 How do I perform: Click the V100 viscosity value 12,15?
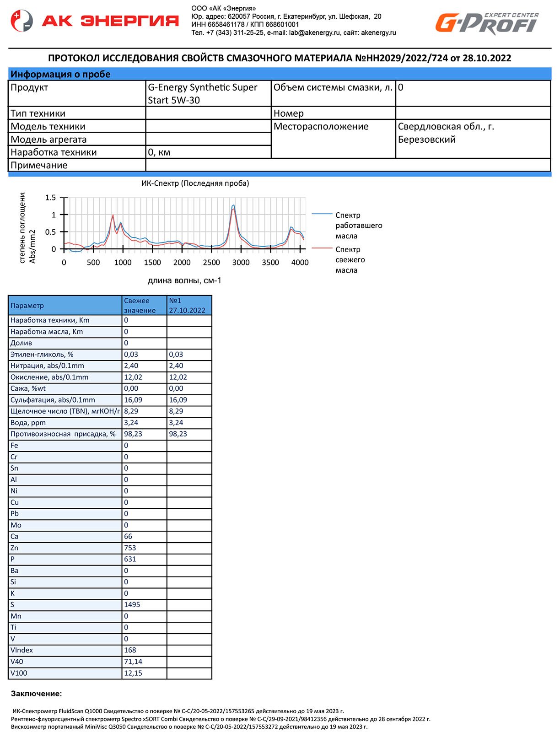pyautogui.click(x=144, y=673)
